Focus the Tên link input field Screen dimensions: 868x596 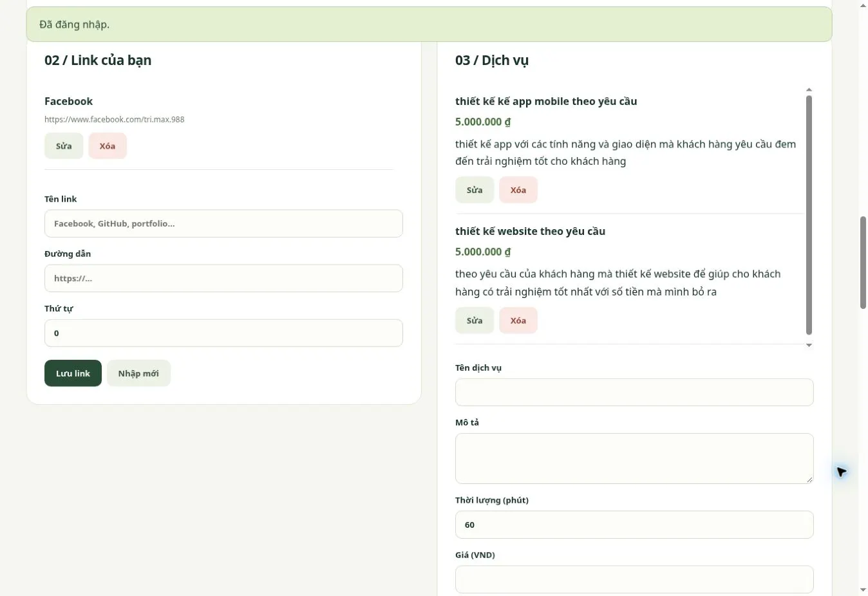click(x=223, y=223)
